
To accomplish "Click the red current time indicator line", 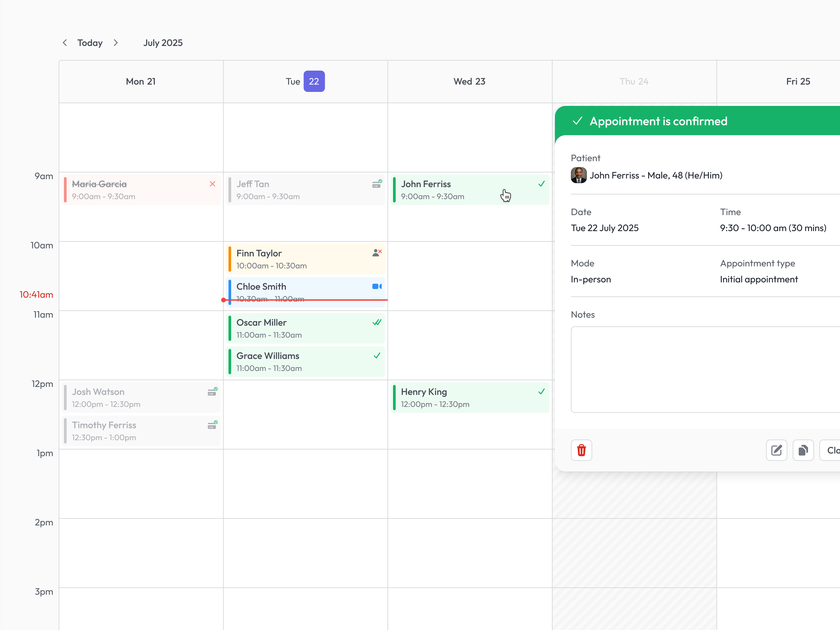I will pos(304,300).
